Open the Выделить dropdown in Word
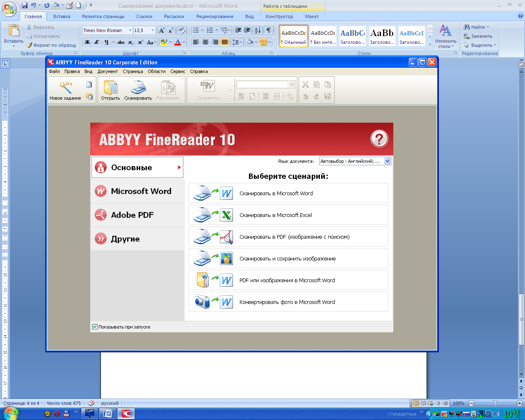 [495, 45]
